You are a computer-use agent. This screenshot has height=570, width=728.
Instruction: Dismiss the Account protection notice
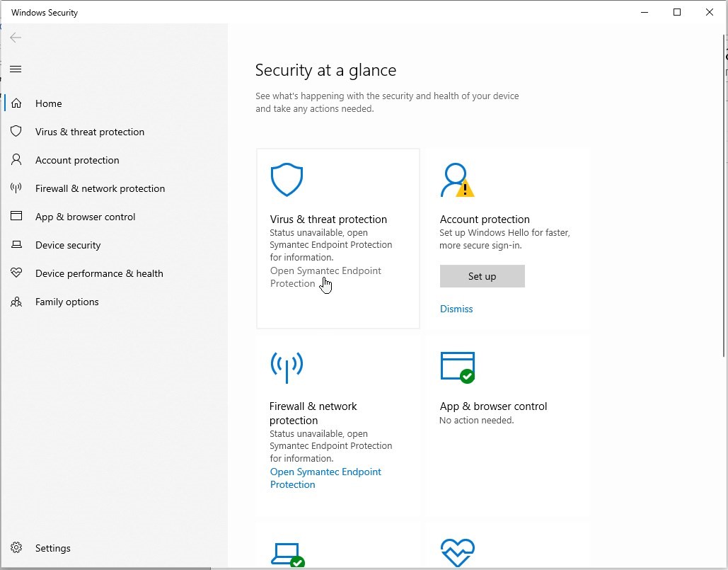pos(456,309)
